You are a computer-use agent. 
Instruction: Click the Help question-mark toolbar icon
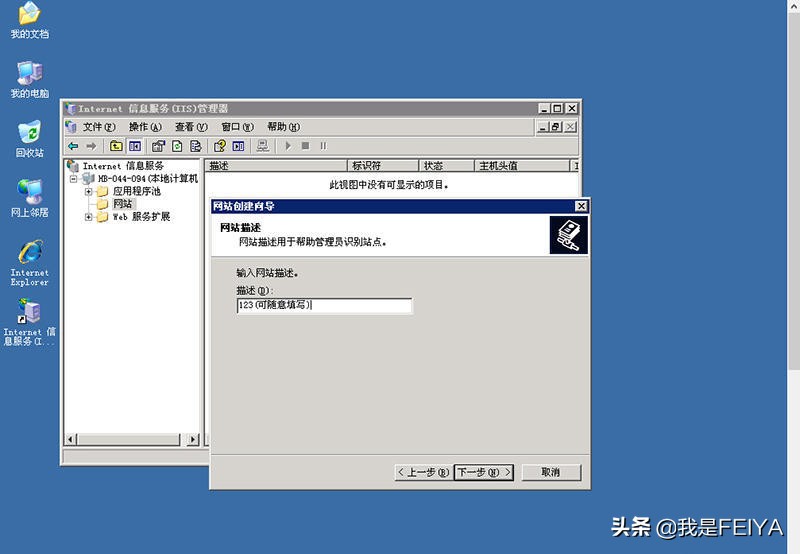click(220, 146)
